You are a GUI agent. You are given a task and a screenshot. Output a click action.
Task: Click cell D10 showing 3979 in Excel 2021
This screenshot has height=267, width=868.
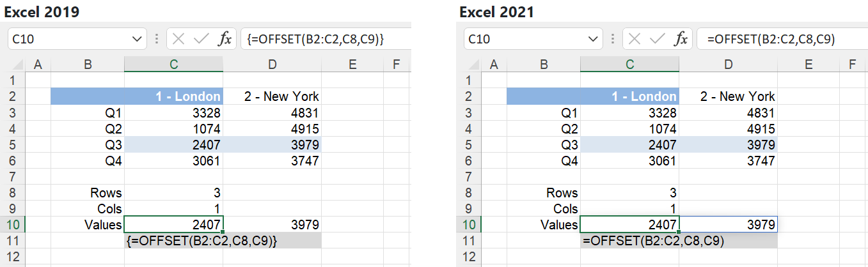pyautogui.click(x=729, y=224)
